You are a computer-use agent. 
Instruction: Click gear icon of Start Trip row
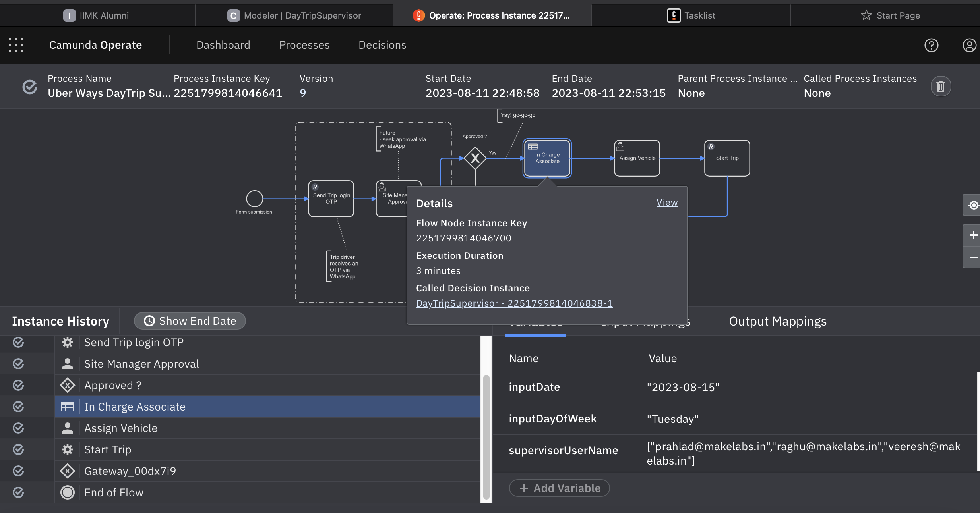[68, 449]
